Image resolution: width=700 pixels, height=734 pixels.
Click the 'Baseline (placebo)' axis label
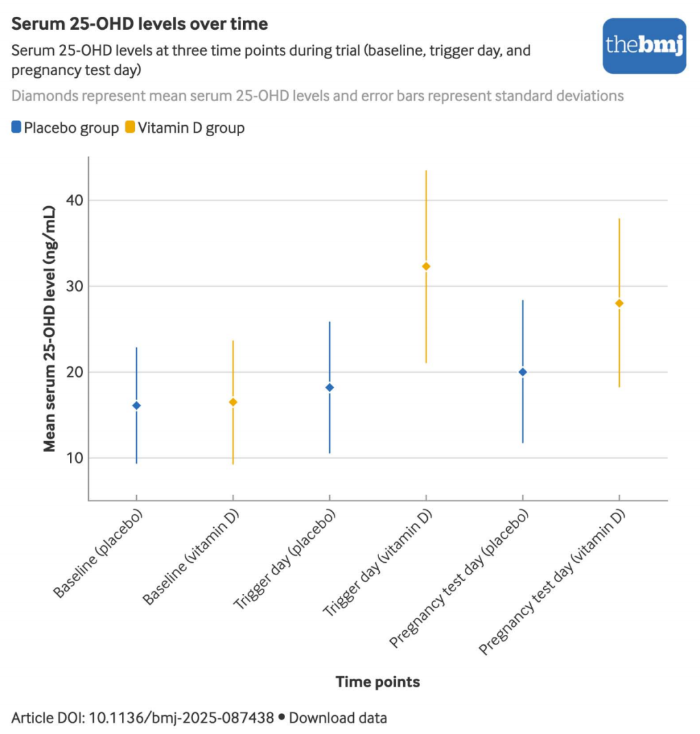pyautogui.click(x=98, y=553)
